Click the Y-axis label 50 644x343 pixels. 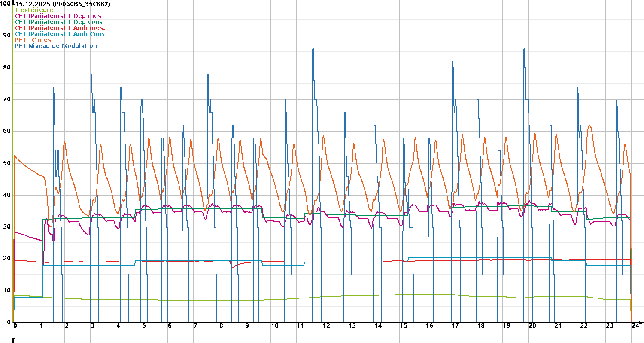click(7, 163)
